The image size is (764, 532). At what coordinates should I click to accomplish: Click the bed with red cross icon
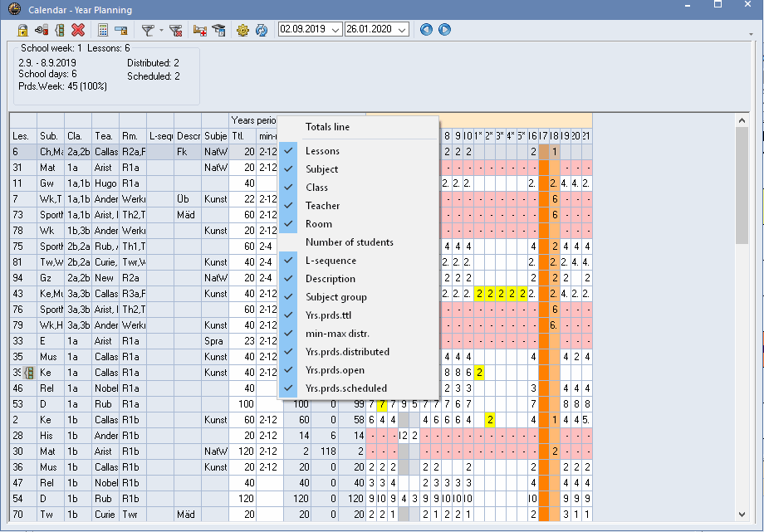200,31
